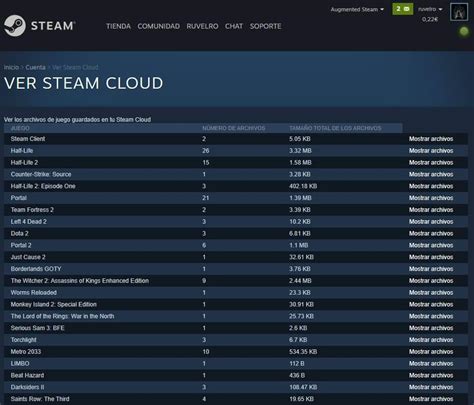Viewport: 474px width, 405px height.
Task: Show files for Beat Hazard
Action: click(x=431, y=376)
